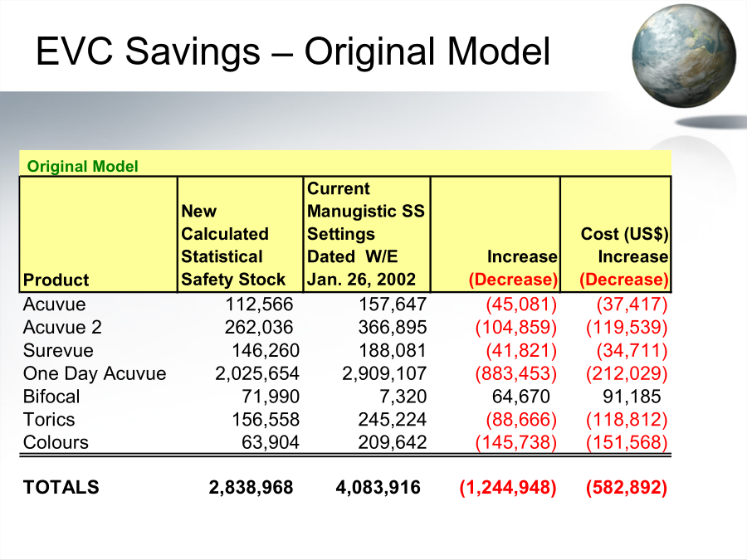Select the 'Torics' product row label
The width and height of the screenshot is (747, 560).
click(49, 420)
